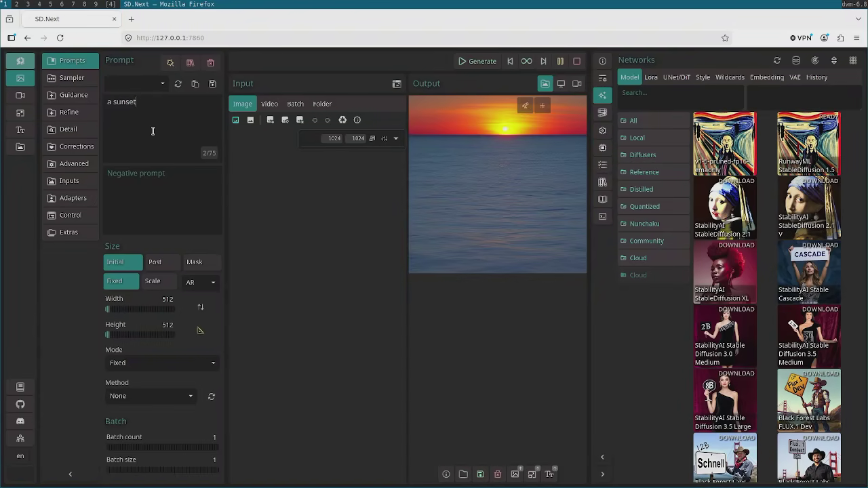Click the pause generation icon
This screenshot has width=868, height=488.
point(560,61)
